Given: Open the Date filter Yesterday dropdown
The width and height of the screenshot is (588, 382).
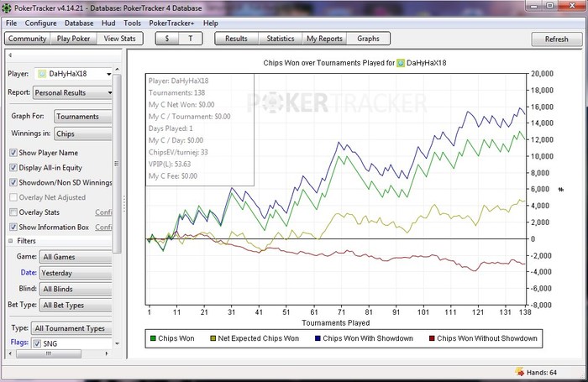Looking at the screenshot, I should [76, 273].
